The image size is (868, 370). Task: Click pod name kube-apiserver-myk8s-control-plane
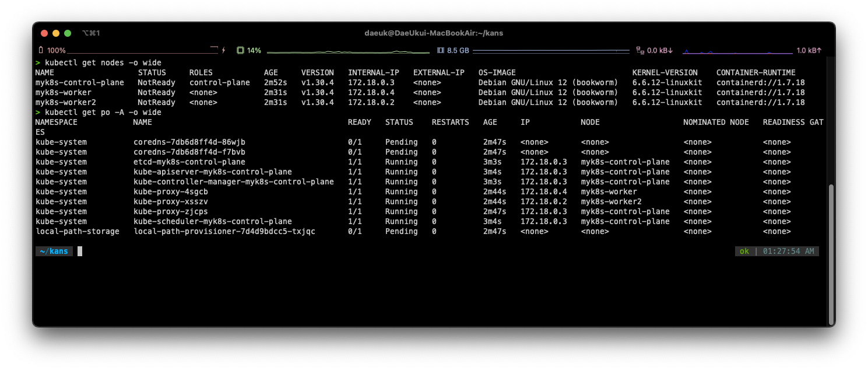pos(213,172)
